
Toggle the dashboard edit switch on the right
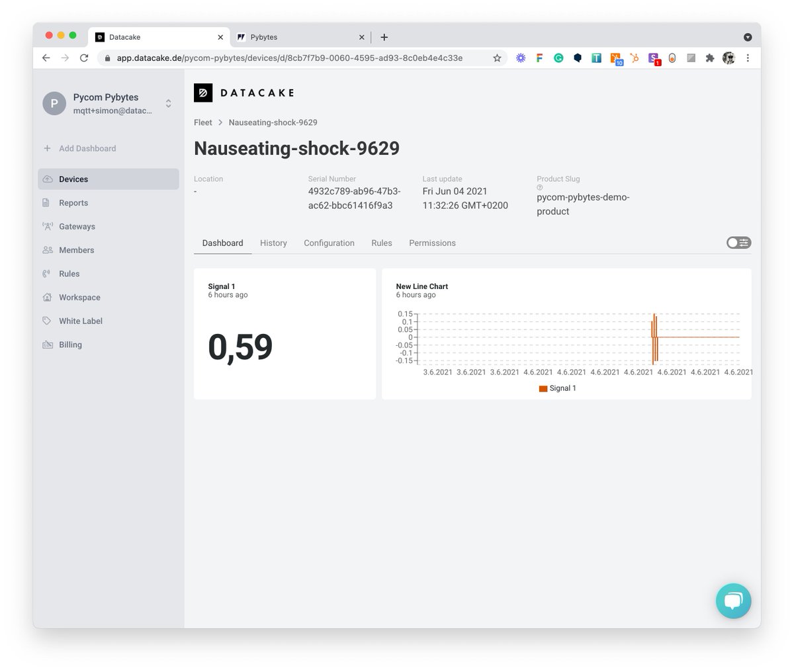(738, 243)
